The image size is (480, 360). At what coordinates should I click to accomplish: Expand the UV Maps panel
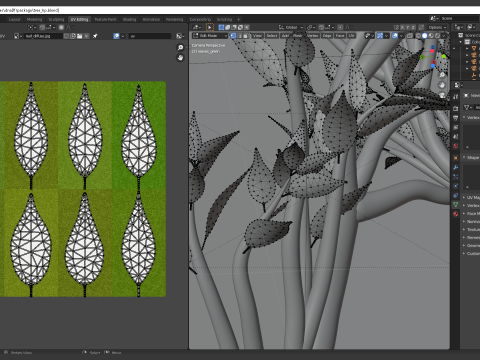pos(472,197)
